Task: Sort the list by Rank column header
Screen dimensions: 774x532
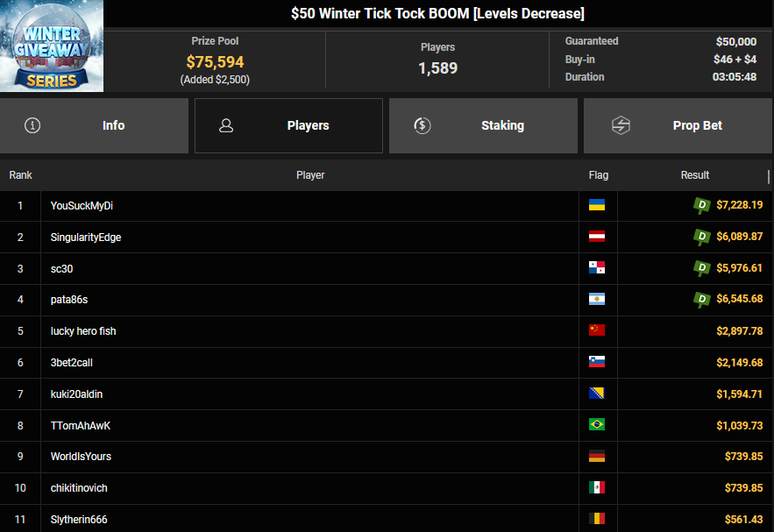Action: [x=20, y=175]
